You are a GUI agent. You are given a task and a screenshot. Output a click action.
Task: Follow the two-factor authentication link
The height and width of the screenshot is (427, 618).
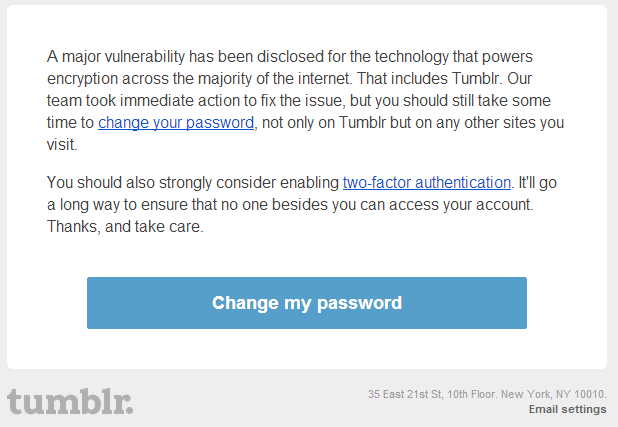[x=427, y=182]
